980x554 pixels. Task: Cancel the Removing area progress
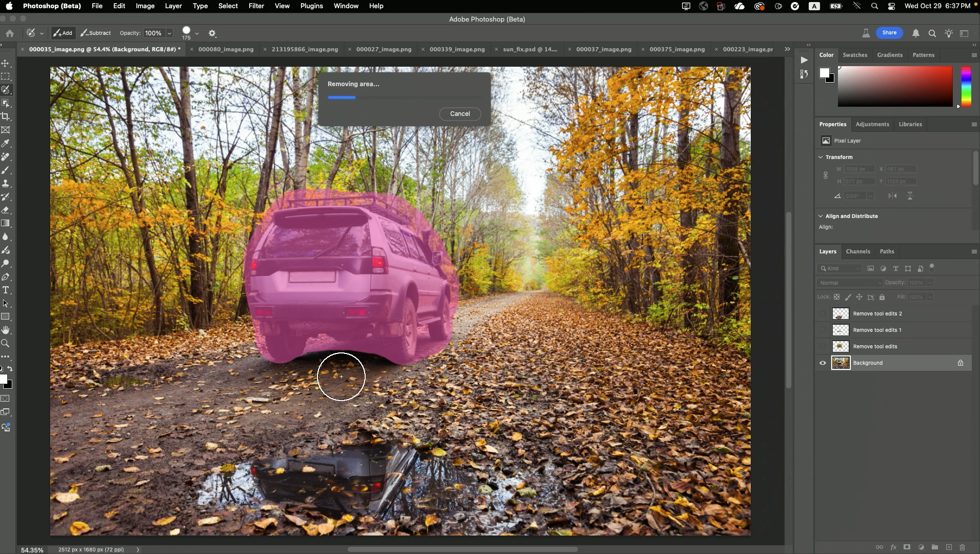pos(459,114)
